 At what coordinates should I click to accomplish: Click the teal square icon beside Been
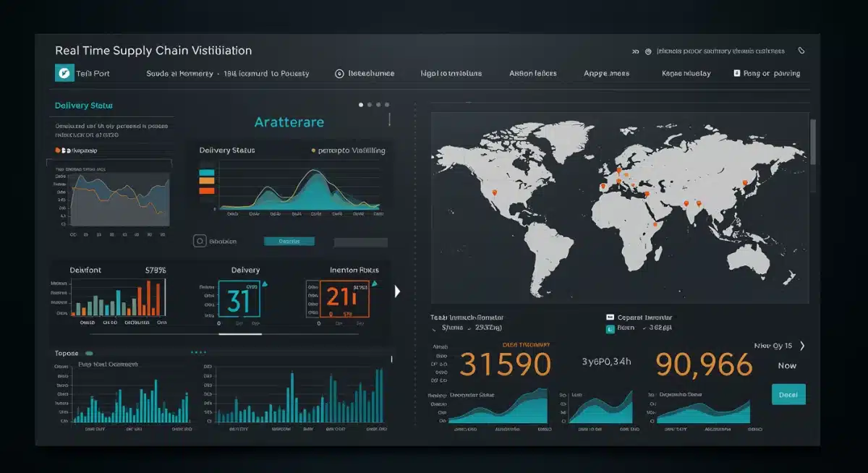pos(610,328)
